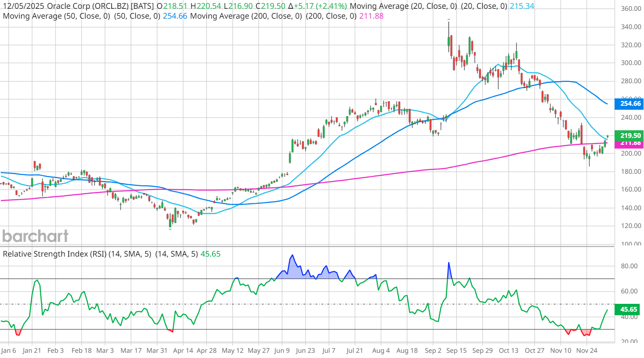Click the 340.00 price axis label
This screenshot has width=644, height=358.
[631, 27]
